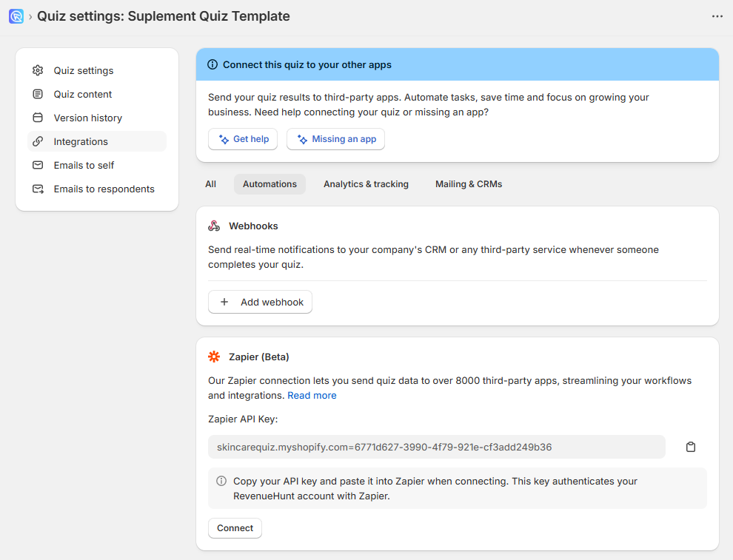The image size is (733, 560).
Task: Open the Read more link about Zapier
Action: pyautogui.click(x=312, y=395)
